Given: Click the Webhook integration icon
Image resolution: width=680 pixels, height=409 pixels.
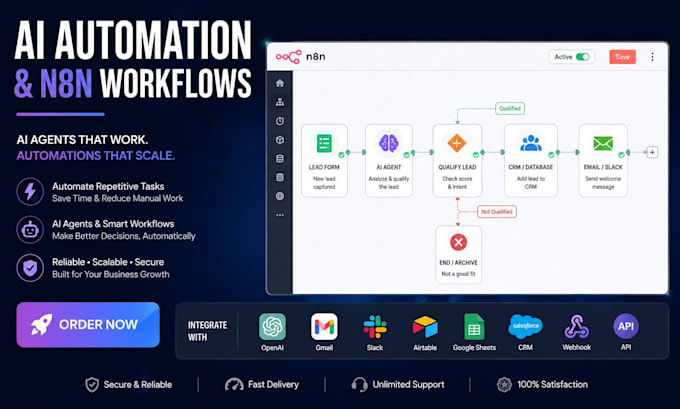Looking at the screenshot, I should coord(576,327).
